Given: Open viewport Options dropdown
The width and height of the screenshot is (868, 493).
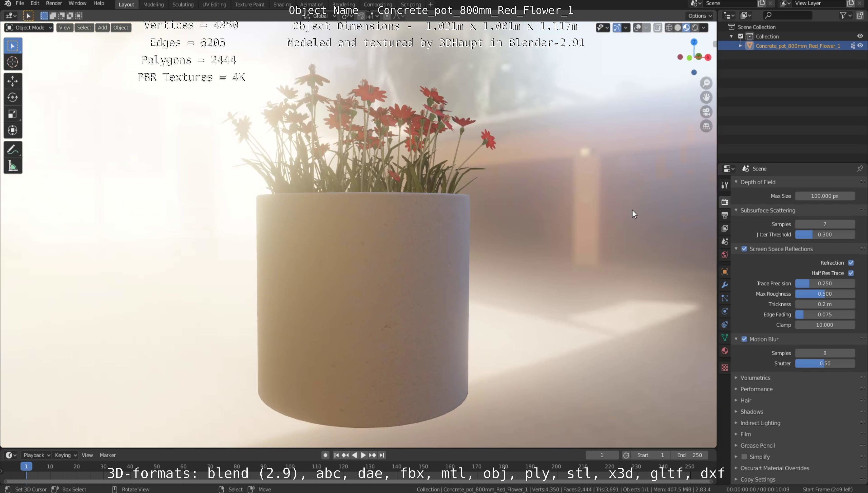Looking at the screenshot, I should [x=700, y=15].
